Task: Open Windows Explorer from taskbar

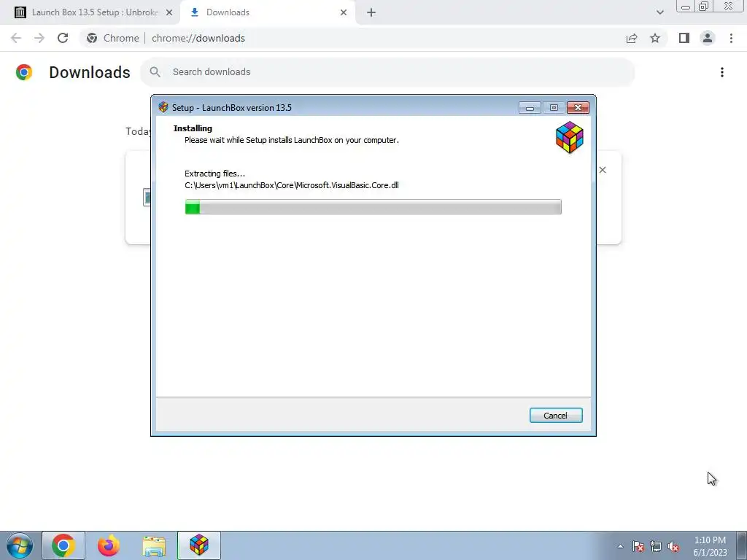Action: click(154, 545)
